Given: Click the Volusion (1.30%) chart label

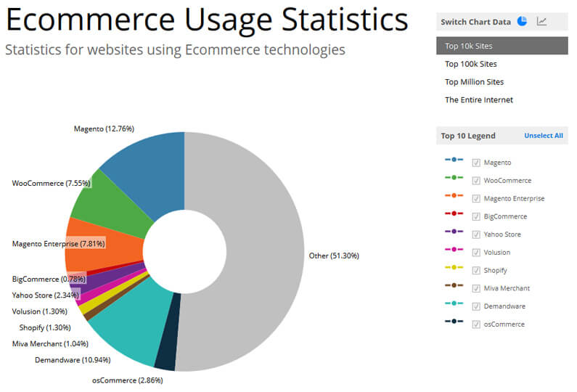Looking at the screenshot, I should tap(40, 311).
